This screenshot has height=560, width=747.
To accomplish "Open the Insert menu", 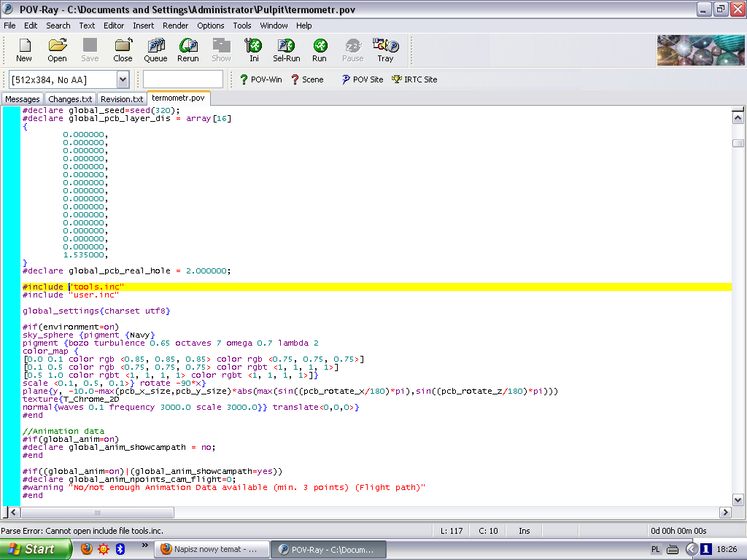I will (x=143, y=26).
